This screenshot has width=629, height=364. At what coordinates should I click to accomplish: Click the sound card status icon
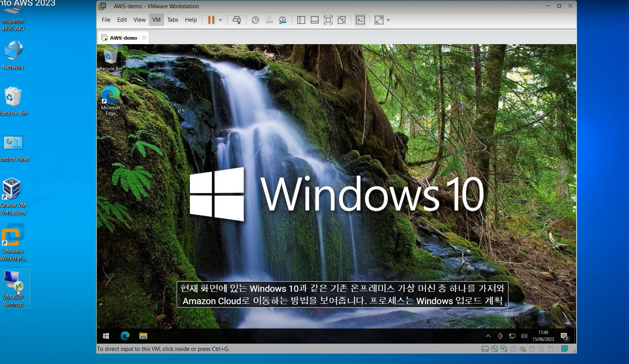click(523, 349)
